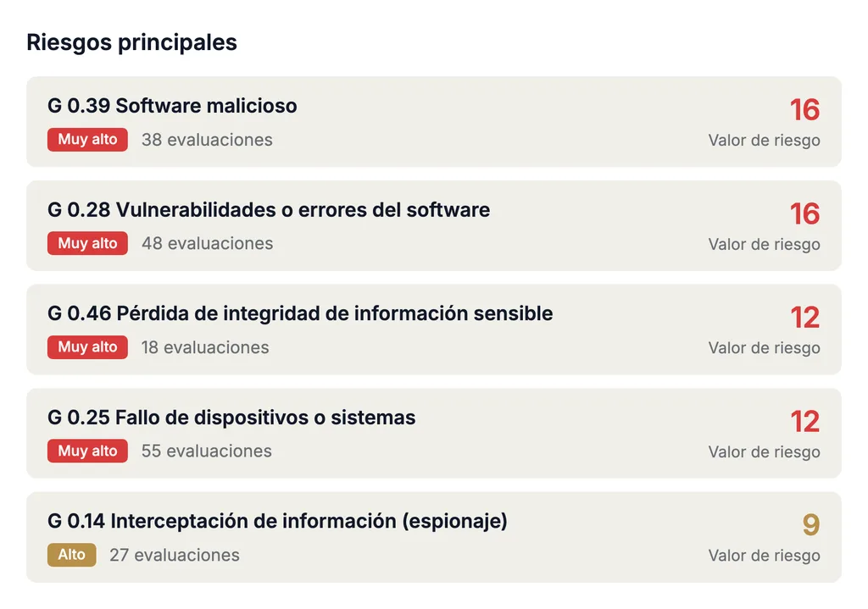Click risk value 12 for Fallo de dispositivos
The height and width of the screenshot is (609, 868).
(x=805, y=422)
